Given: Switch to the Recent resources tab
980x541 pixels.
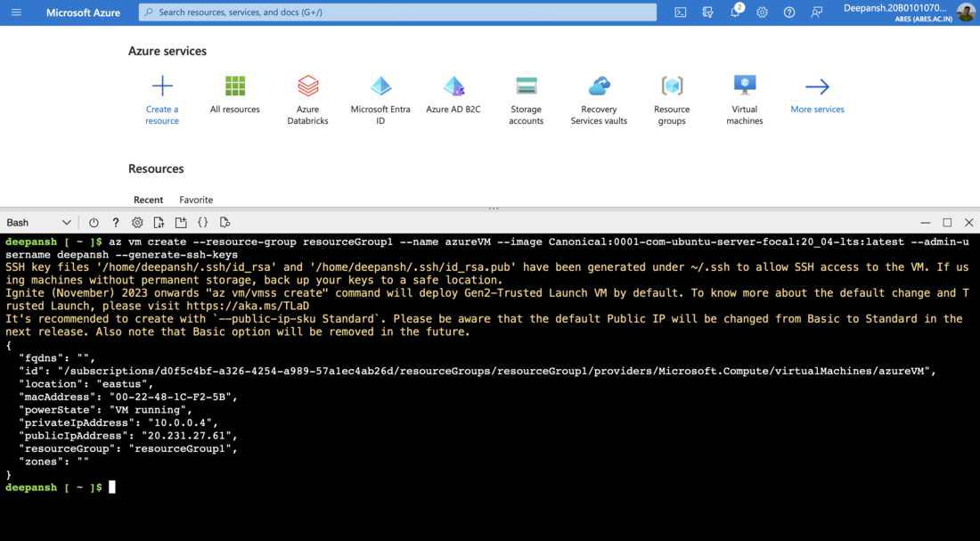Looking at the screenshot, I should click(x=148, y=200).
